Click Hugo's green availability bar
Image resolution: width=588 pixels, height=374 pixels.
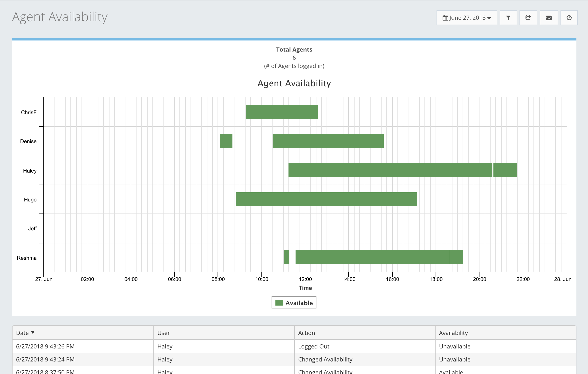point(326,199)
